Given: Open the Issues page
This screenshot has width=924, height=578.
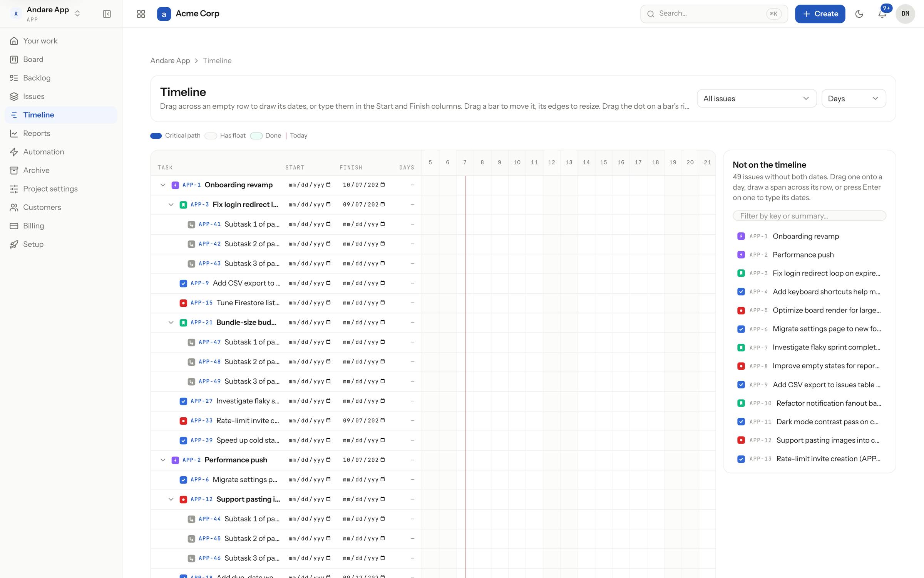Looking at the screenshot, I should 61,96.
